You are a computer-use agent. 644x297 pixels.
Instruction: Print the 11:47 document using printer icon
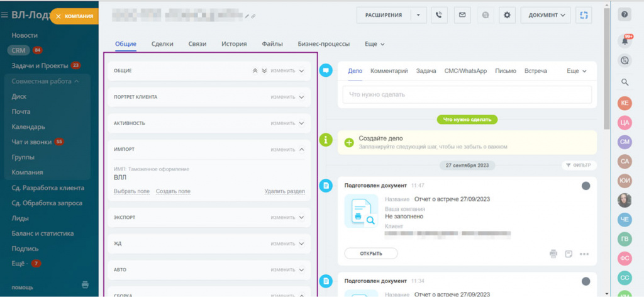pyautogui.click(x=553, y=254)
